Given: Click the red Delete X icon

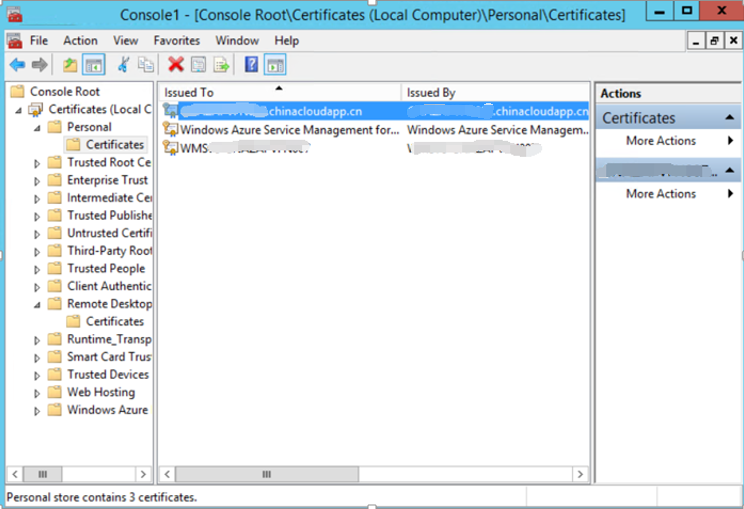Looking at the screenshot, I should 176,65.
